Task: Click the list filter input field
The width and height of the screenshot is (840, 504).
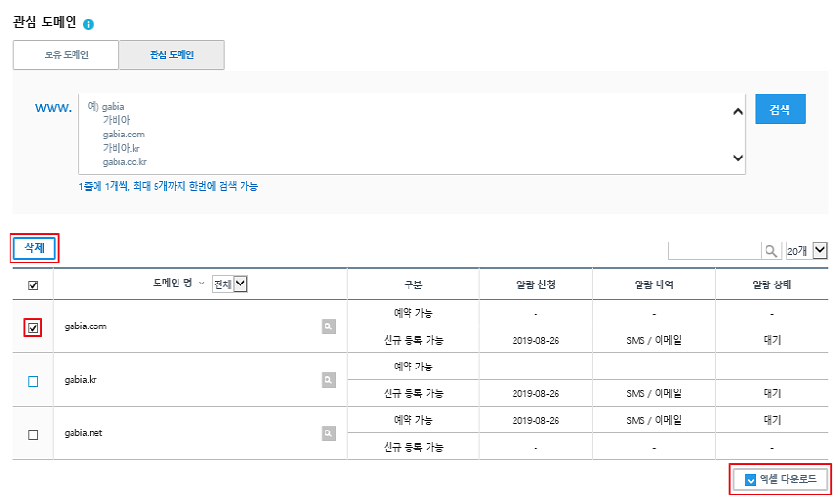Action: point(715,251)
